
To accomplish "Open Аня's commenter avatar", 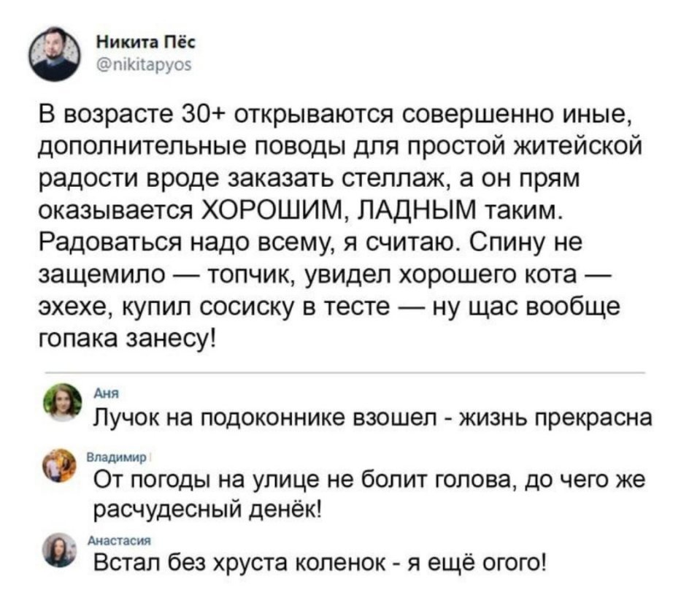I will 63,402.
